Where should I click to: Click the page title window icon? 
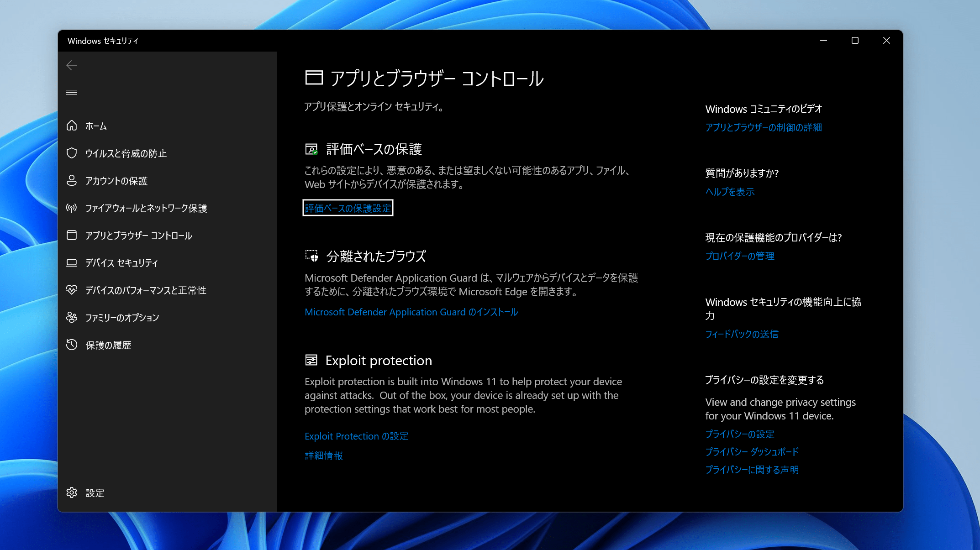(x=314, y=78)
